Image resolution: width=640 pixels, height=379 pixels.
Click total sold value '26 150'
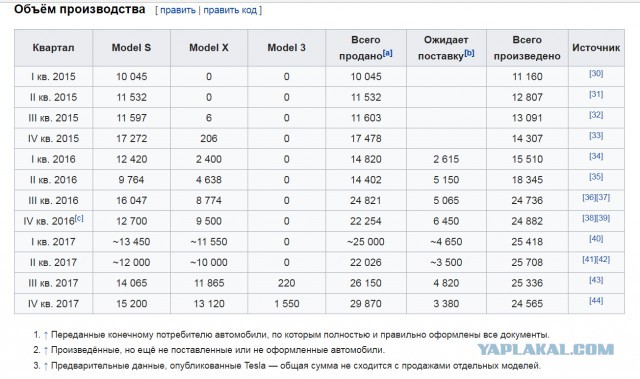pyautogui.click(x=366, y=283)
